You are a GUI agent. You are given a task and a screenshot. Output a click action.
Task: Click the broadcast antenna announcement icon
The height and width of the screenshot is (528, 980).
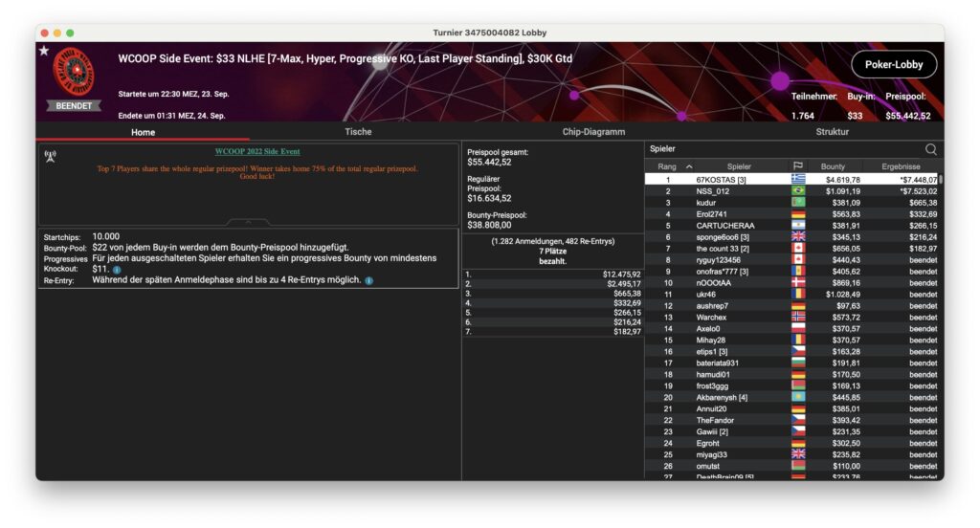[x=50, y=156]
